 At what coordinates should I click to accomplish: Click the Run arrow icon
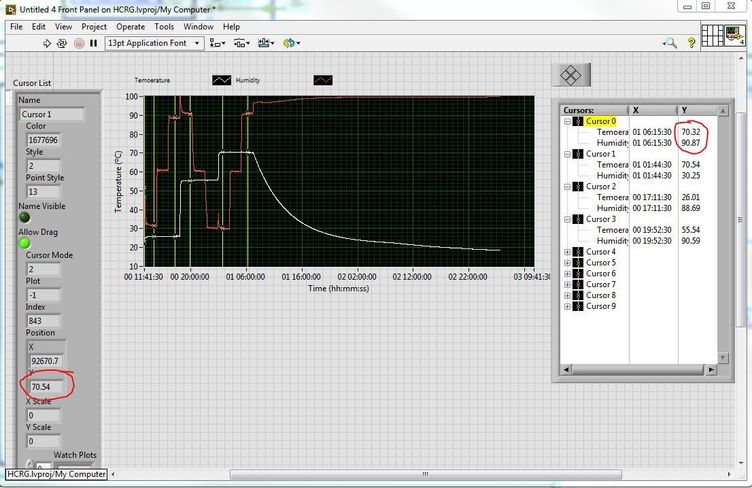click(x=47, y=43)
